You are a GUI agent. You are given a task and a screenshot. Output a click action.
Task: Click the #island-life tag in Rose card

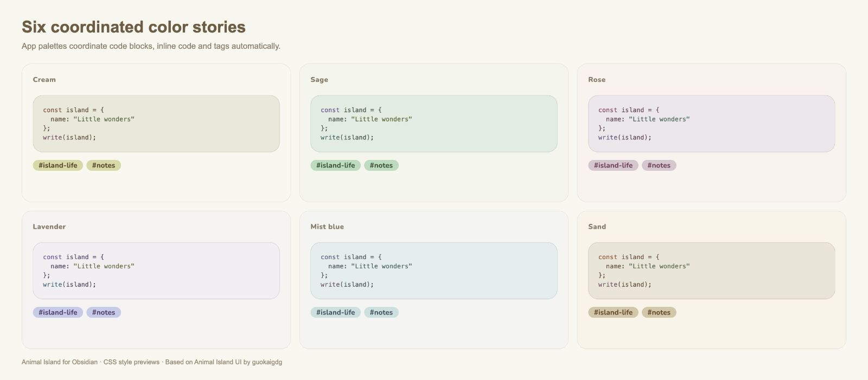pos(614,165)
